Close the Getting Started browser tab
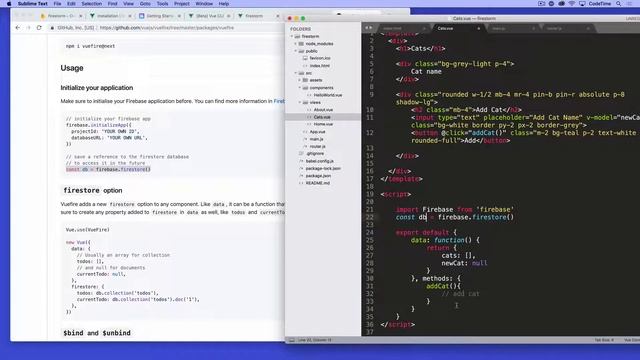This screenshot has width=640, height=360. pos(179,16)
